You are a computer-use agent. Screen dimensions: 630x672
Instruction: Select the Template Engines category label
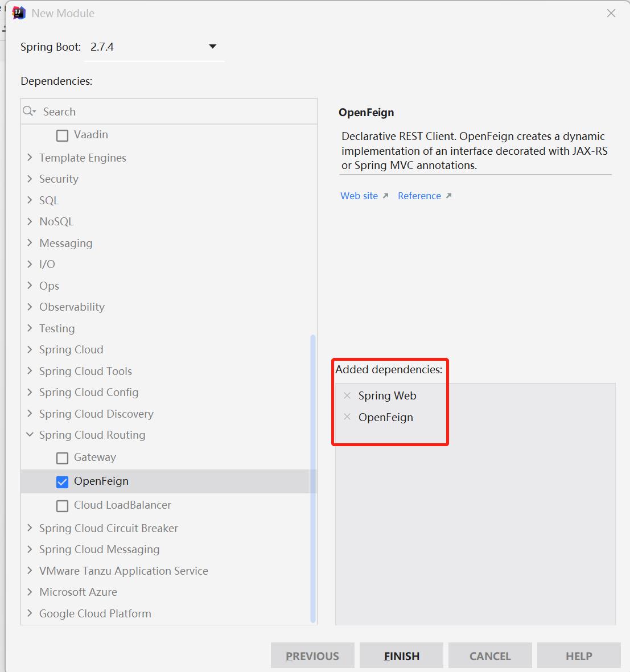point(83,158)
